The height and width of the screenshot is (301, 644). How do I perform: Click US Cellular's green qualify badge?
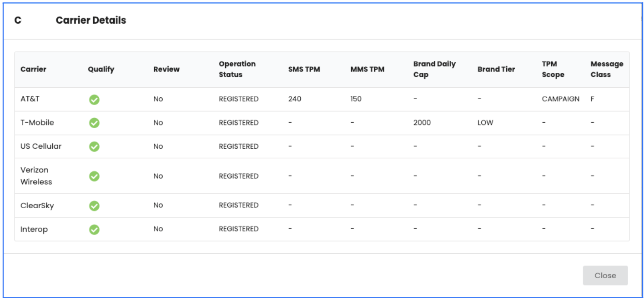click(94, 146)
